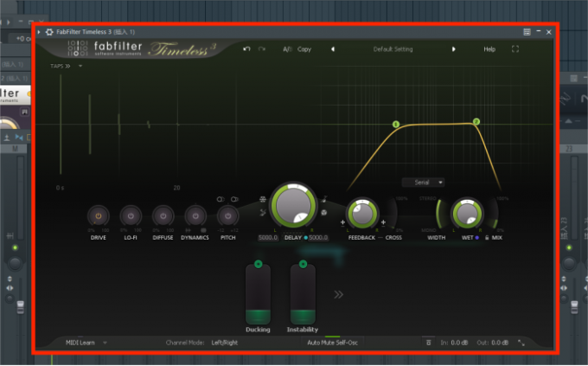The image size is (588, 366).
Task: Go to next preset with right arrow
Action: pos(453,49)
